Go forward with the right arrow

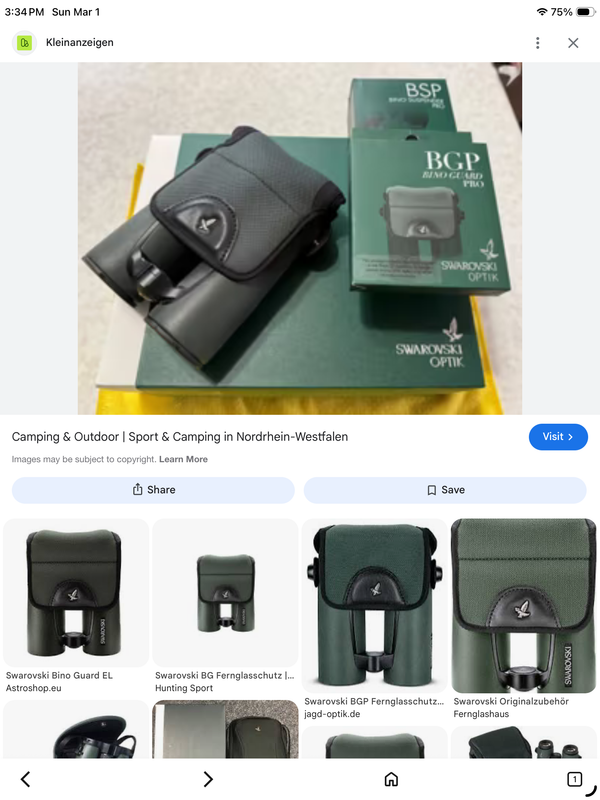(x=208, y=779)
